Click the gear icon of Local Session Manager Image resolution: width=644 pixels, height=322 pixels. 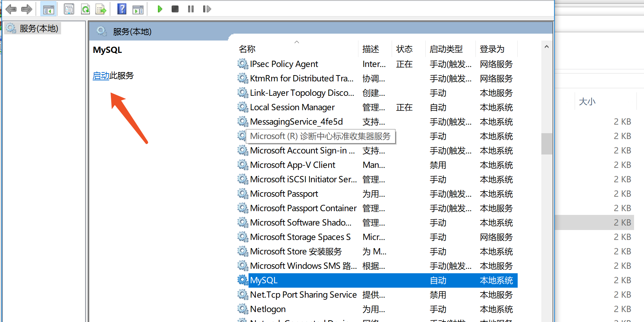click(243, 107)
